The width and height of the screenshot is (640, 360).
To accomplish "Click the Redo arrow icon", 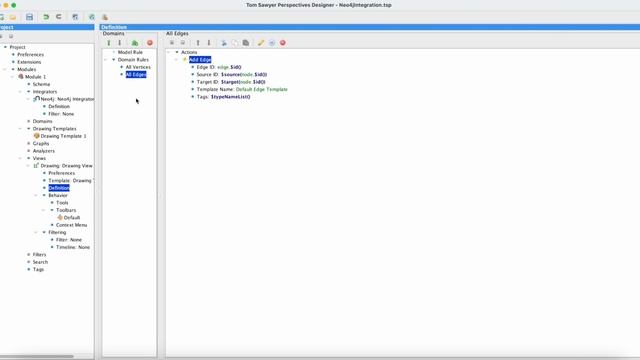I will 59,17.
